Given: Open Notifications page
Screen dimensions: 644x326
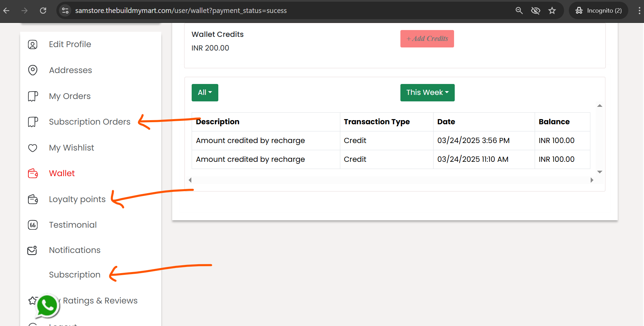Looking at the screenshot, I should point(74,250).
